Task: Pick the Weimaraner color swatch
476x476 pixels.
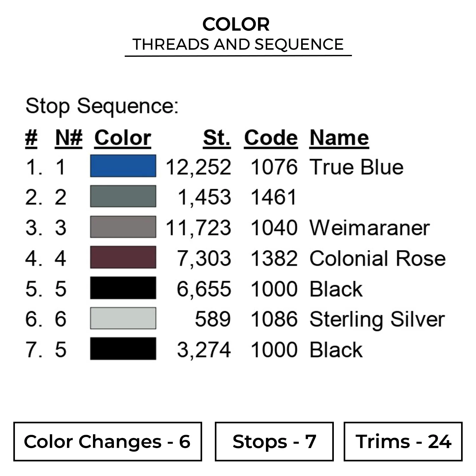Action: pos(123,227)
